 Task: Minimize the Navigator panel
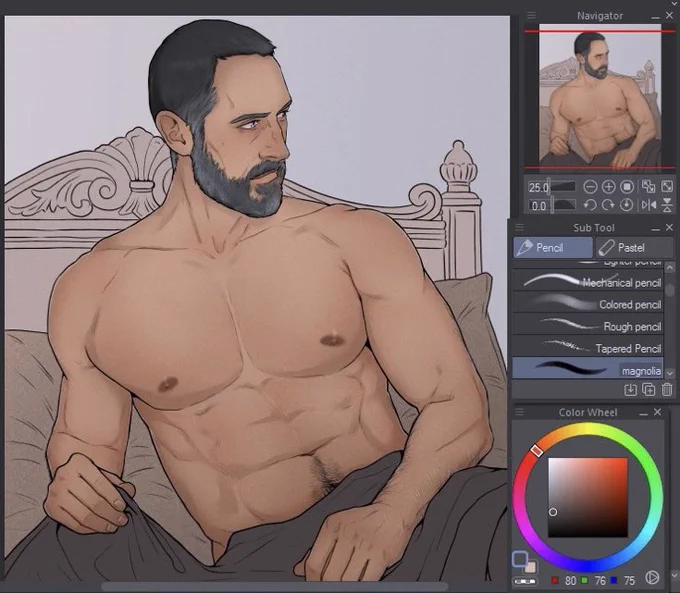[x=655, y=16]
